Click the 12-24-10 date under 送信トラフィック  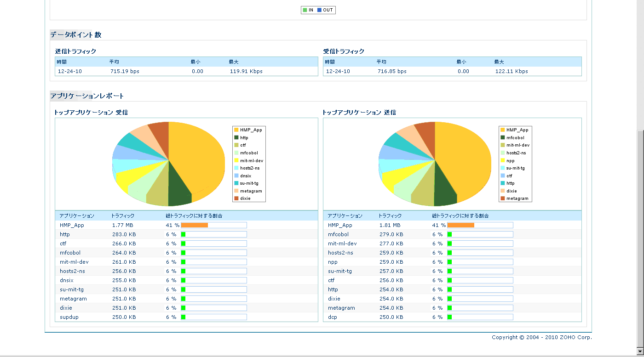pos(69,71)
